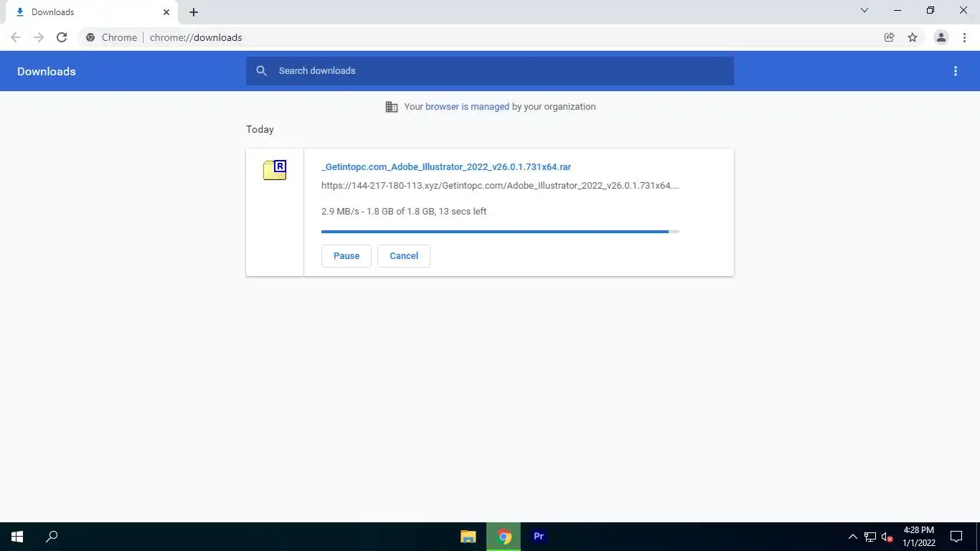Viewport: 980px width, 551px height.
Task: Open the Downloads page more actions menu
Action: click(x=956, y=71)
